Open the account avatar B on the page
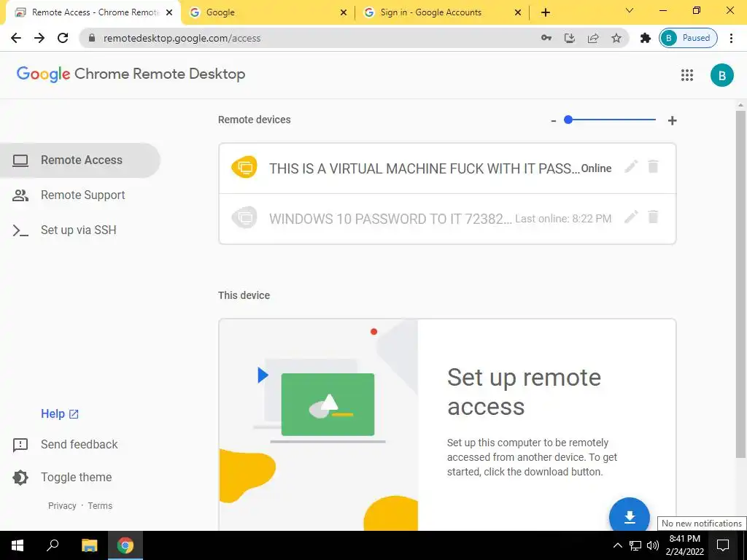 coord(721,75)
